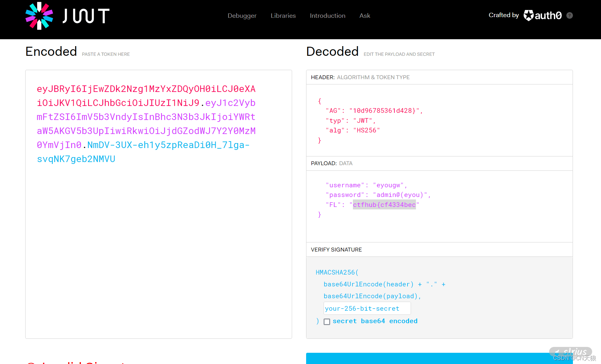Viewport: 601px width, 364px height.
Task: Click the JWT wordmark text logo
Action: tap(86, 16)
